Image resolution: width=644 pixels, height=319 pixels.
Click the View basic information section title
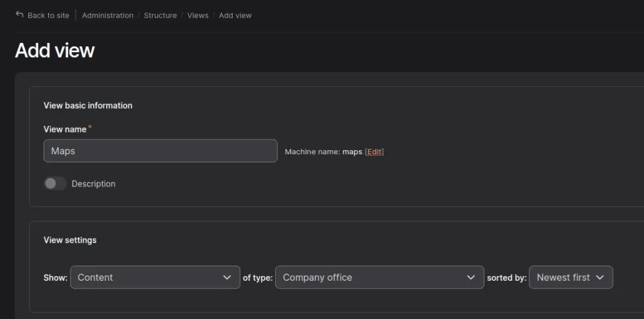click(x=88, y=105)
